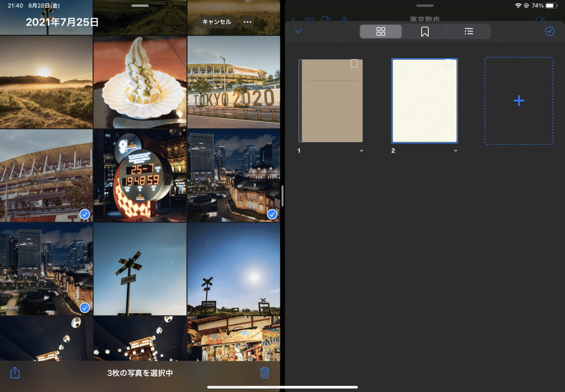Open the more options ellipsis in Photos
565x392 pixels.
tap(247, 22)
